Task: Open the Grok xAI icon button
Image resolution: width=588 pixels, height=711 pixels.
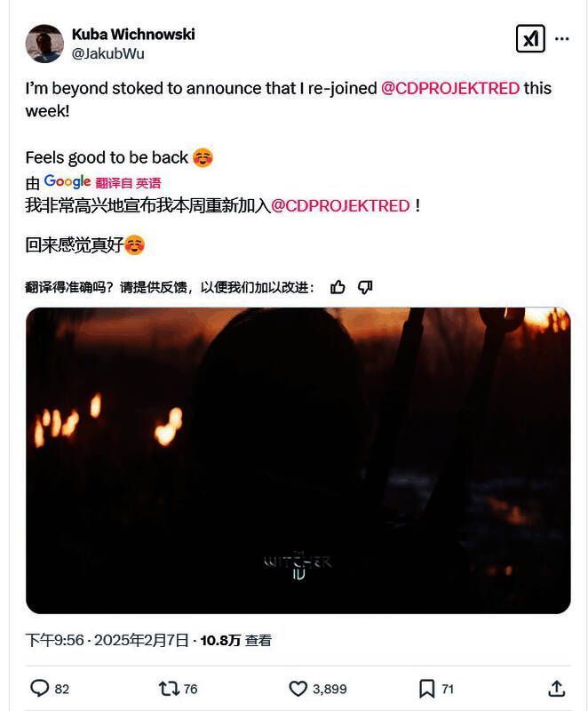Action: point(530,38)
